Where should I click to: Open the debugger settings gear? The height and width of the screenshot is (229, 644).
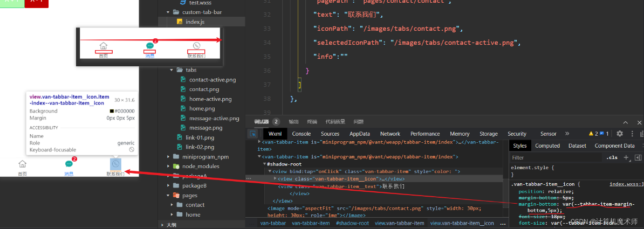(x=620, y=134)
